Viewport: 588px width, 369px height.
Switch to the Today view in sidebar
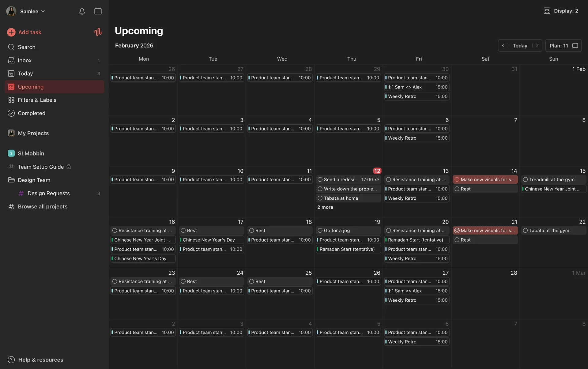pos(25,73)
